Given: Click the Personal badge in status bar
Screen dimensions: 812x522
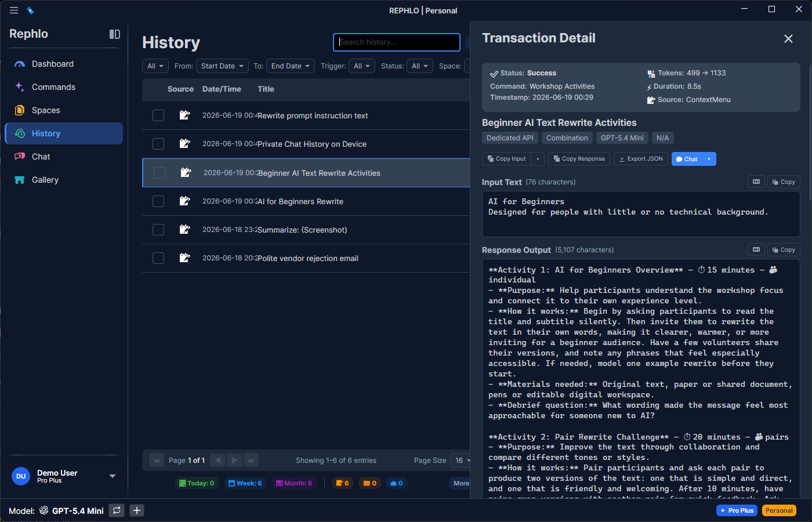Looking at the screenshot, I should [x=779, y=510].
